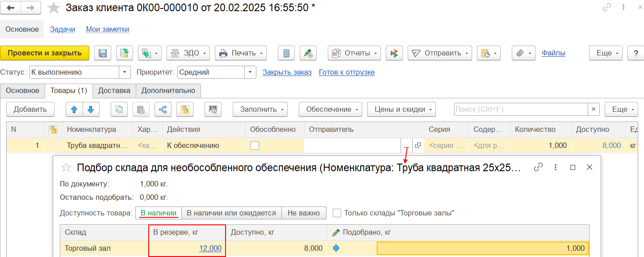Expand the Статус dropdown
The image size is (644, 257).
coord(125,72)
